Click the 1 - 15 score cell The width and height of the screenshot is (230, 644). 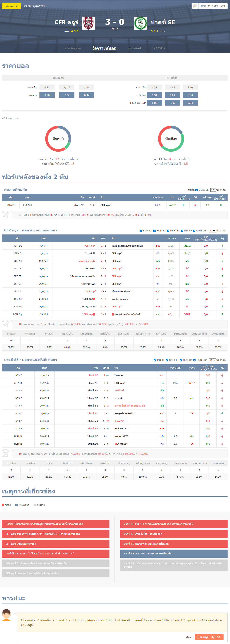(106, 421)
